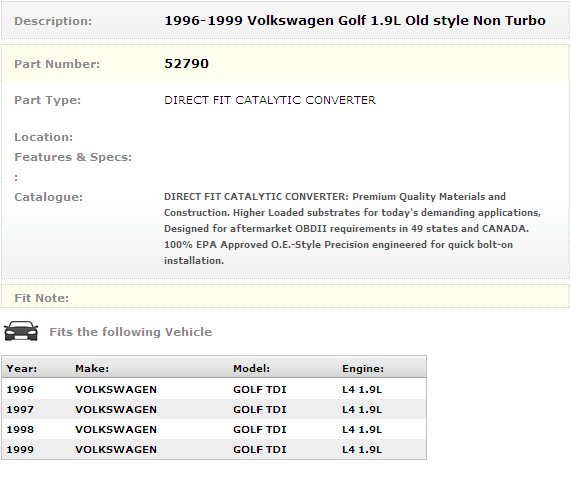570x486 pixels.
Task: Click the Make: column header
Action: click(92, 369)
